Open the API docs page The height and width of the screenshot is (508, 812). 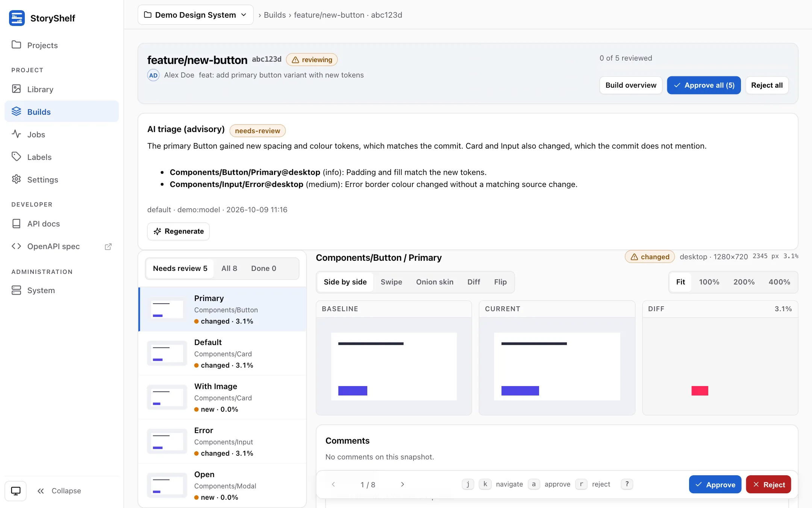point(62,224)
